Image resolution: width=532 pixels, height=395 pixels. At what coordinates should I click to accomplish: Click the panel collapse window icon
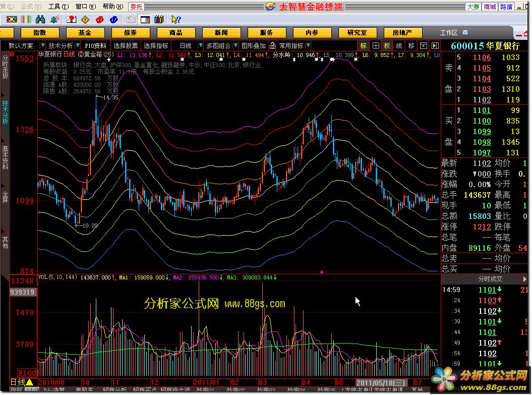click(x=424, y=46)
